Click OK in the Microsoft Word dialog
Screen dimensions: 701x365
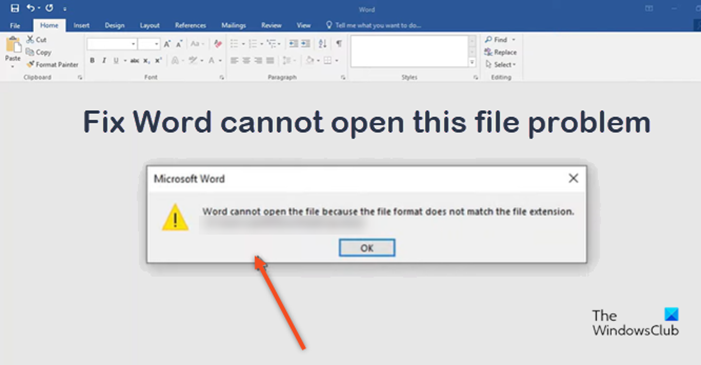point(367,248)
